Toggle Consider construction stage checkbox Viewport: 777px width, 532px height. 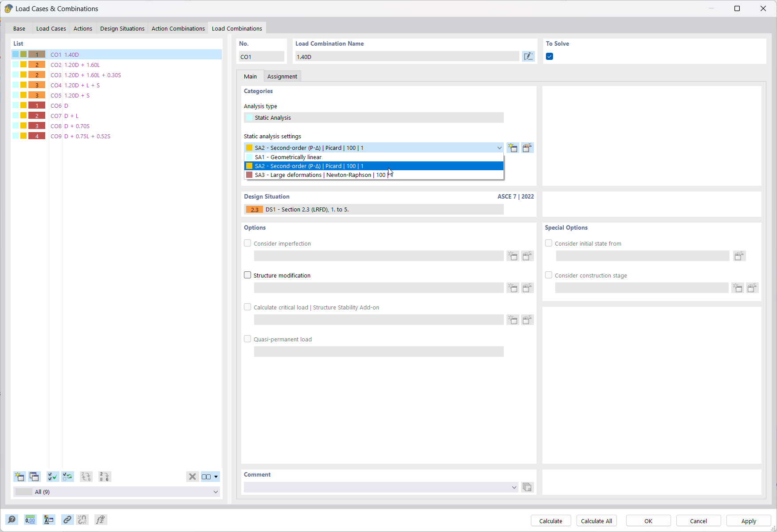pyautogui.click(x=549, y=275)
